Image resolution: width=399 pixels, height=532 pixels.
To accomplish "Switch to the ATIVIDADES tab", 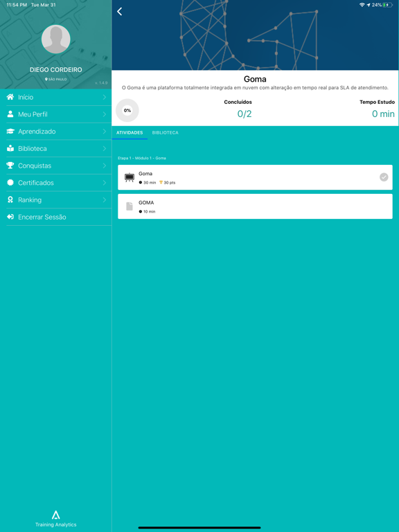I will 130,133.
